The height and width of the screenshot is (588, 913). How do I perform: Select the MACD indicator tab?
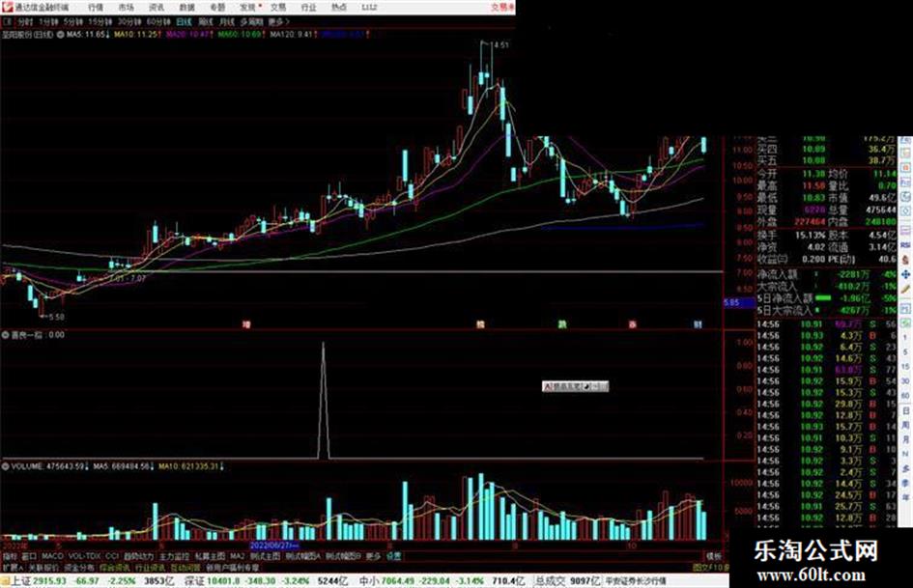tap(52, 556)
